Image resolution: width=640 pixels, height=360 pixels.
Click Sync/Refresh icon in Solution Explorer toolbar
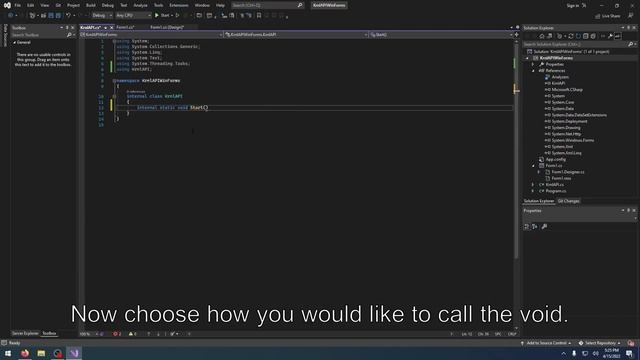[x=571, y=36]
